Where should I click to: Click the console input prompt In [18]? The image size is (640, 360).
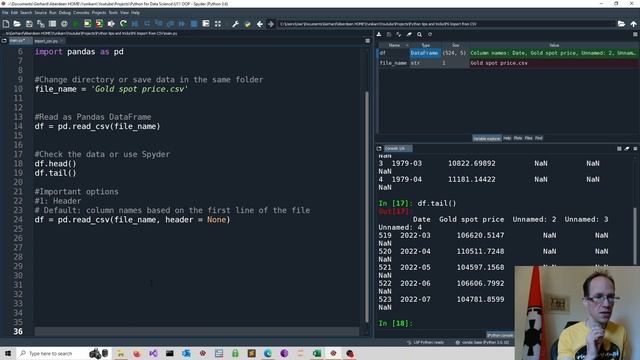(396, 323)
